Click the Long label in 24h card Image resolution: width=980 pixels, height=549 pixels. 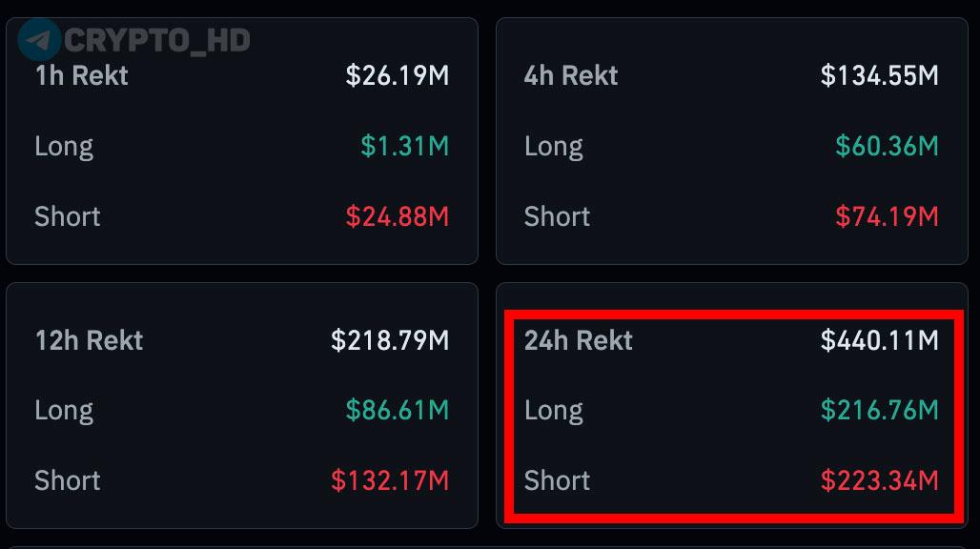(x=554, y=412)
